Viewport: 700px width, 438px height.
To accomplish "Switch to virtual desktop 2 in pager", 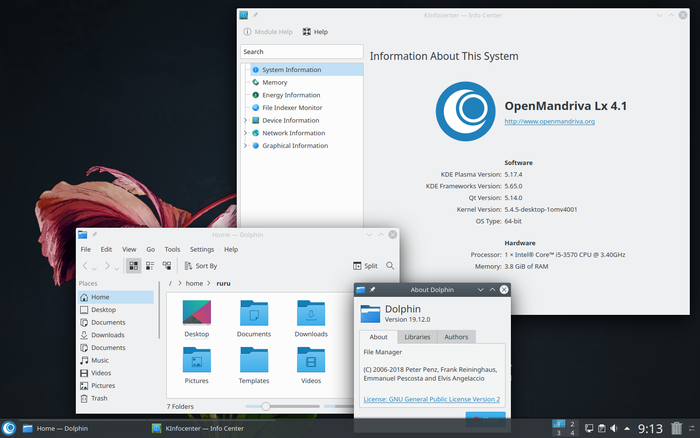I will (x=572, y=423).
